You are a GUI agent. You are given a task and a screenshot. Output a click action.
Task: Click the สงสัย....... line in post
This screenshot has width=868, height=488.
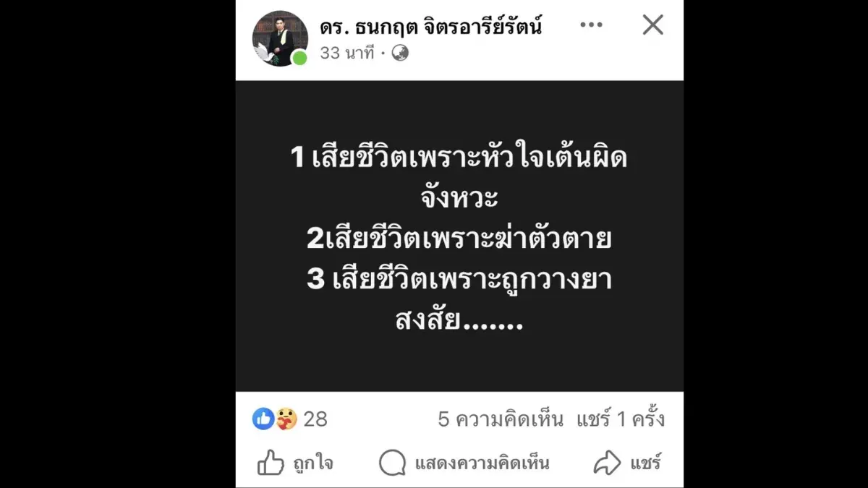459,320
